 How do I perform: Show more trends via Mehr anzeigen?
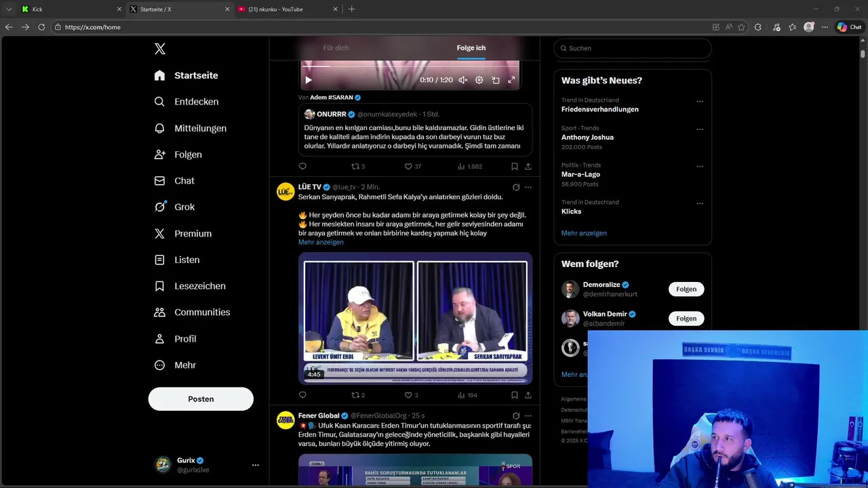(x=584, y=233)
